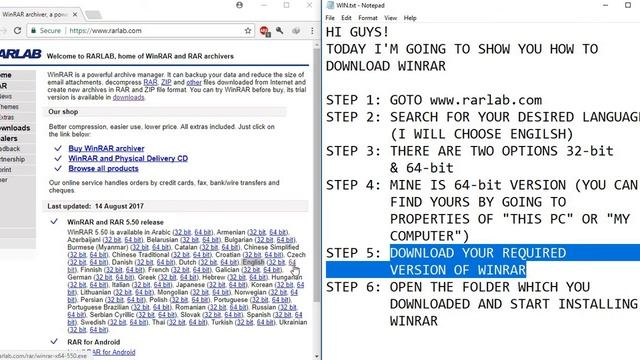Open Chrome's three-dot menu
The width and height of the screenshot is (640, 360).
pyautogui.click(x=312, y=31)
